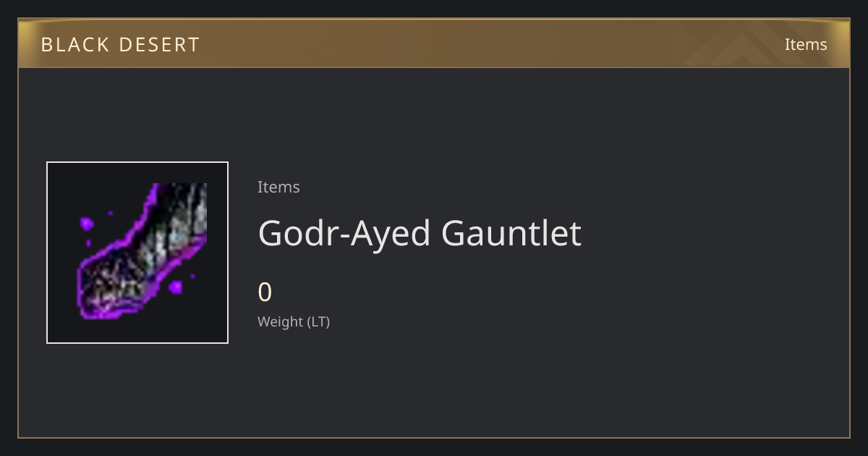Click the word Gauntlet in the title

click(511, 233)
